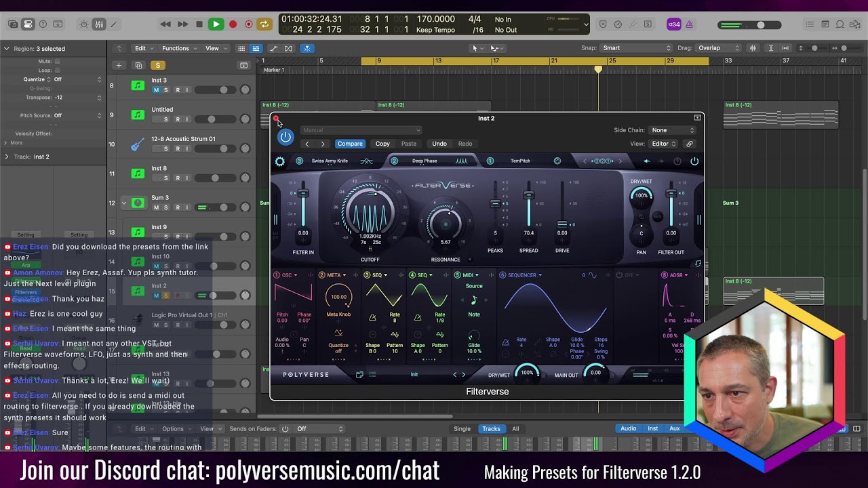868x488 pixels.
Task: Collapse the Region inspector disclosure triangle
Action: pyautogui.click(x=6, y=49)
